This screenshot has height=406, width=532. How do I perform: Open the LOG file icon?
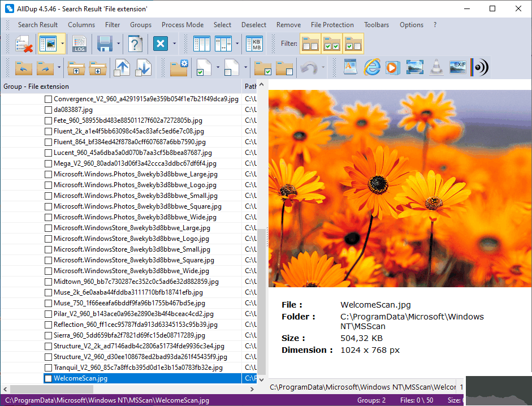tap(79, 44)
